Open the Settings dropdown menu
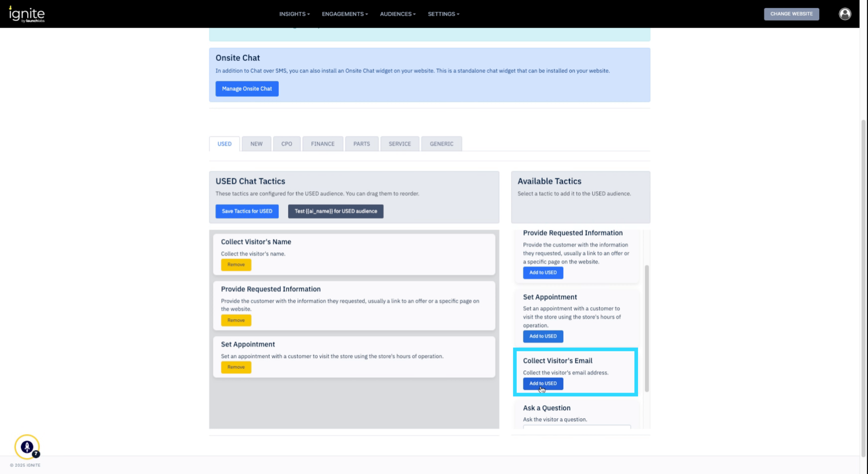 (x=443, y=14)
